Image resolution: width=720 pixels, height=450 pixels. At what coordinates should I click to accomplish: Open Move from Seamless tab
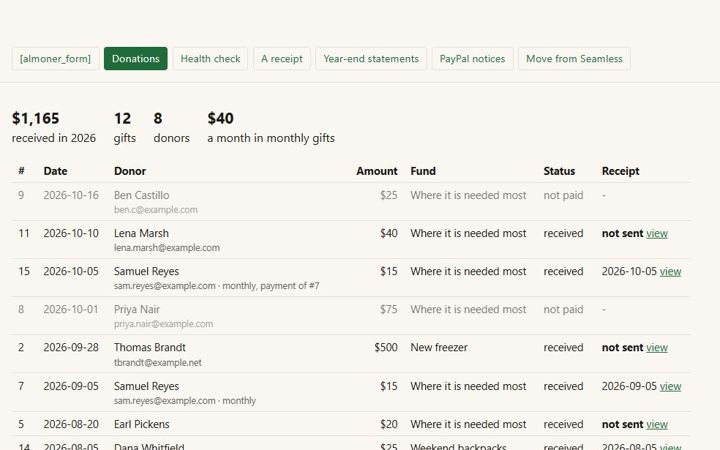pos(574,59)
